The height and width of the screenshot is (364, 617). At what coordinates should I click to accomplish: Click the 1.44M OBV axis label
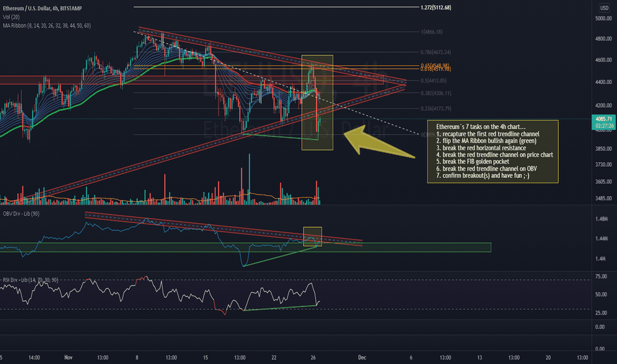click(601, 238)
